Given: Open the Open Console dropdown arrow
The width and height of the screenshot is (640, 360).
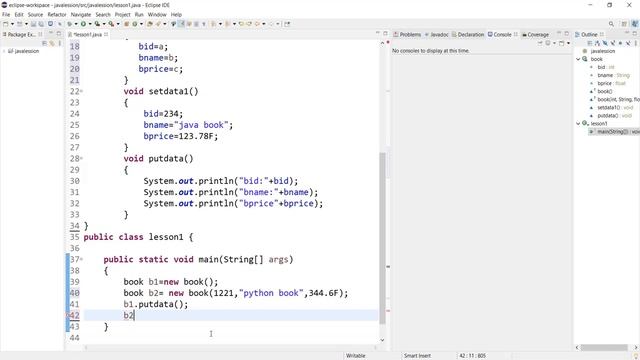Looking at the screenshot, I should click(568, 43).
